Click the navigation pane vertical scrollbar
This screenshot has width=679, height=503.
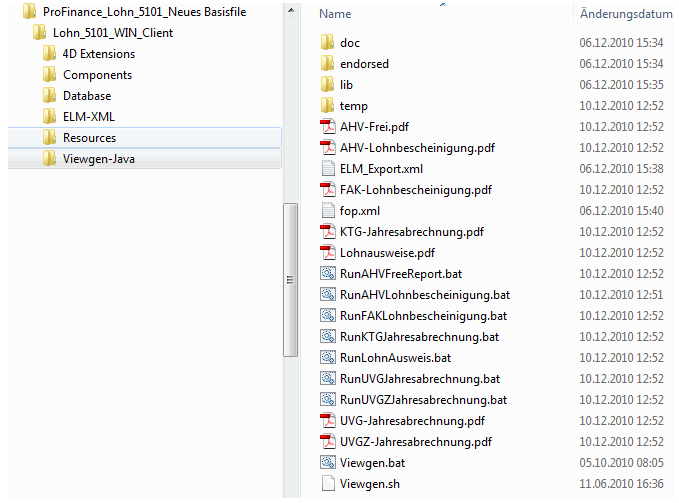(x=291, y=280)
